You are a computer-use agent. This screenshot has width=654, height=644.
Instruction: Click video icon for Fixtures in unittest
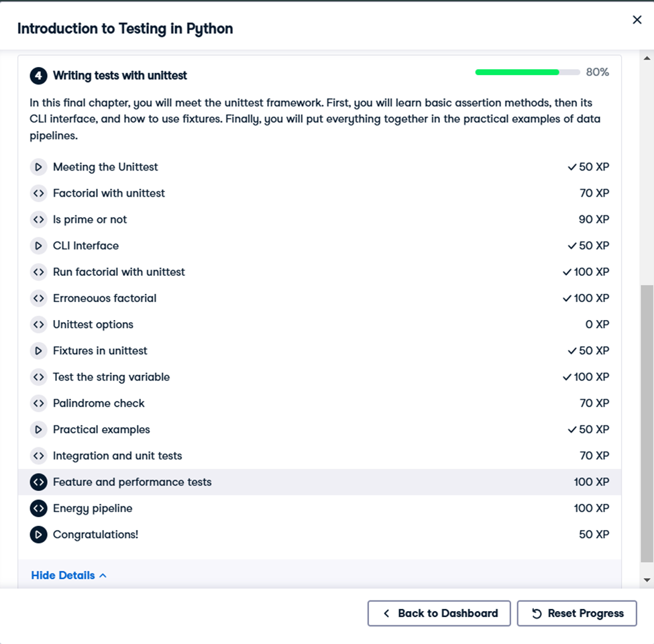click(38, 352)
